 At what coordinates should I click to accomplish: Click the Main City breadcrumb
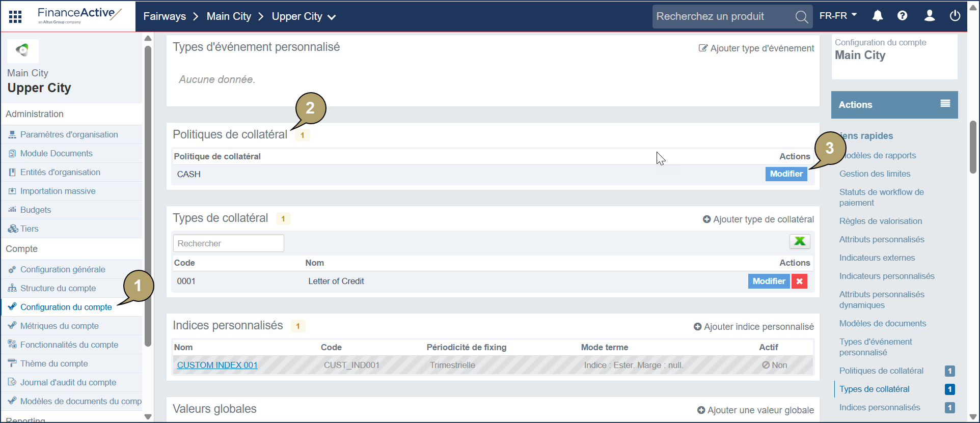(x=229, y=16)
